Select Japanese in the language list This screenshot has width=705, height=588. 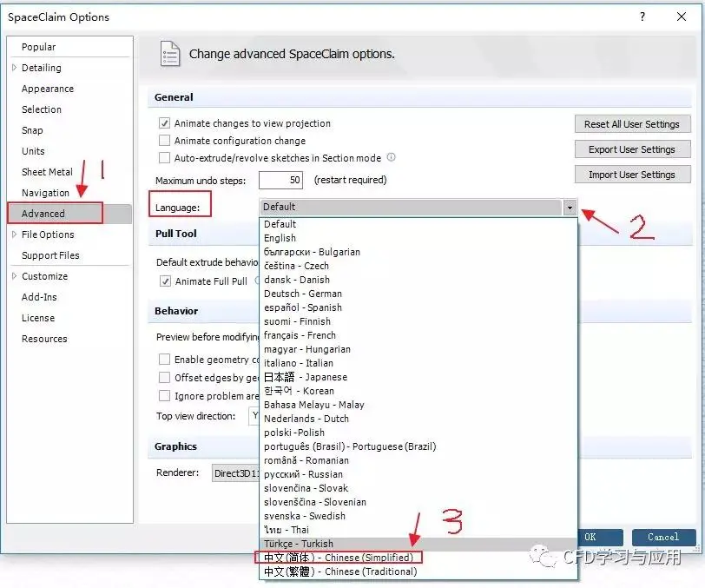[418, 377]
